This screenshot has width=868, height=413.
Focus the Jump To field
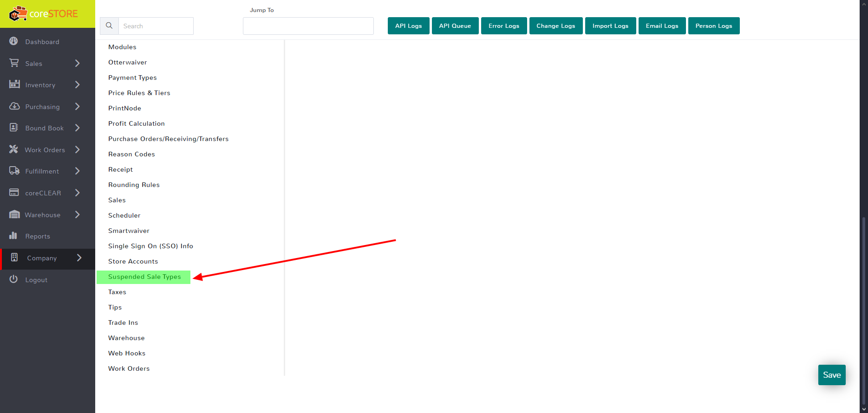pyautogui.click(x=308, y=26)
